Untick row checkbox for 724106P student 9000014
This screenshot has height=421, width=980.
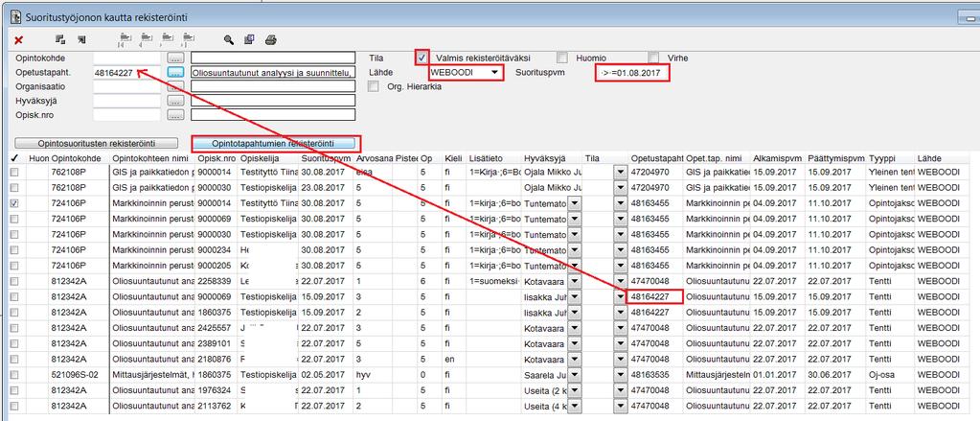14,202
